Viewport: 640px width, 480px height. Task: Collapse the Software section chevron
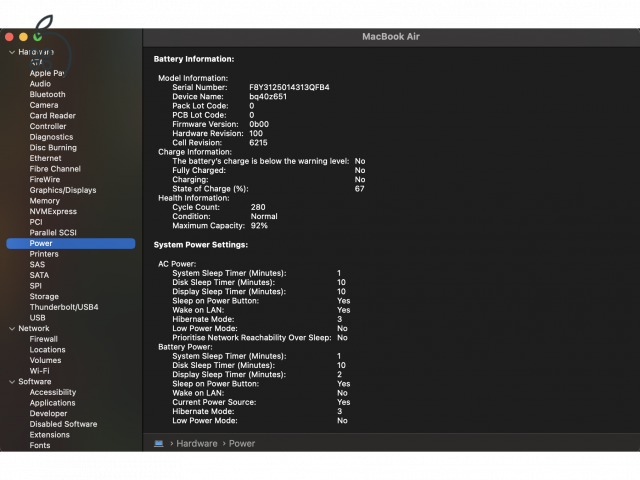pyautogui.click(x=12, y=382)
